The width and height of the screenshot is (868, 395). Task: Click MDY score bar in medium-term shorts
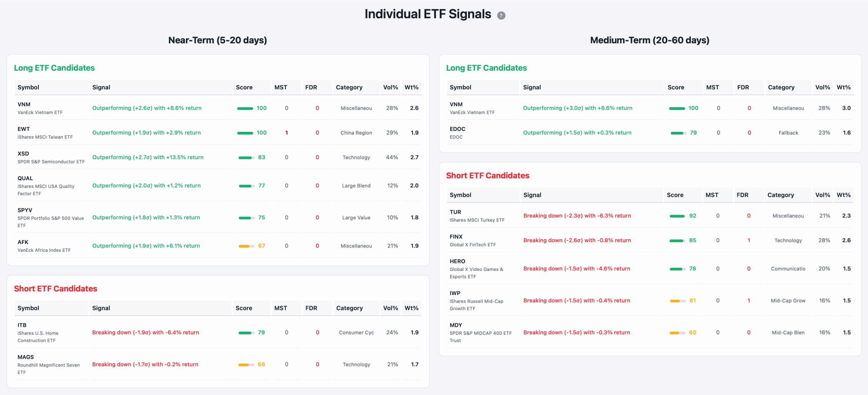click(677, 333)
